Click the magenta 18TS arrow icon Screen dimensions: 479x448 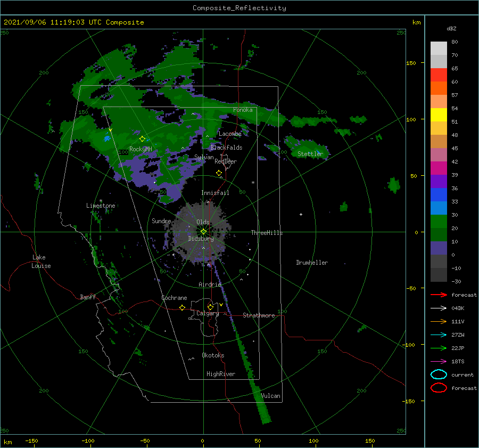click(x=439, y=362)
